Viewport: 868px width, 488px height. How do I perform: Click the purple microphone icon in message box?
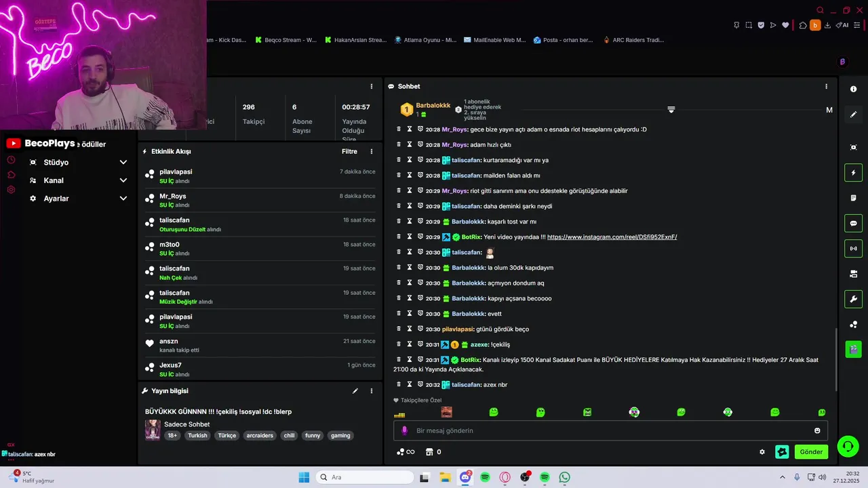tap(405, 430)
